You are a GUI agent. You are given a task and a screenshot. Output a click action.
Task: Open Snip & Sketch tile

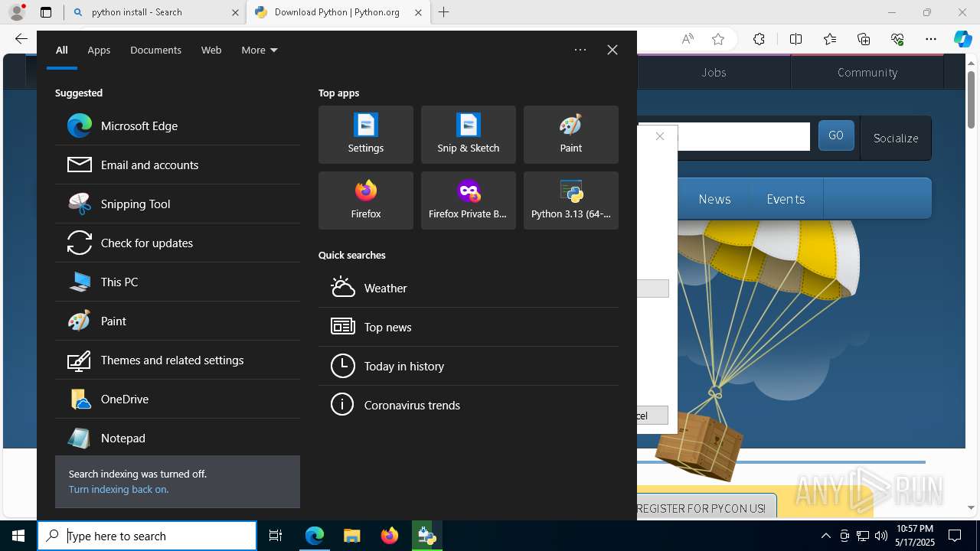point(469,135)
